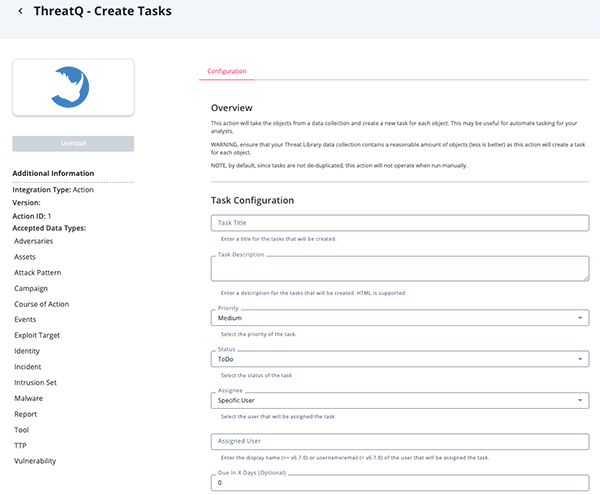Screen dimensions: 600x495
Task: Click the Overview heading
Action: click(232, 108)
